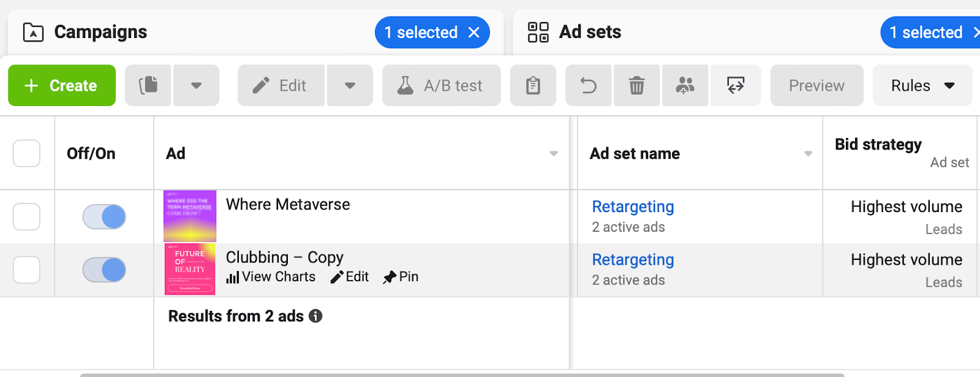Click the info icon beside Results from 2 ads

pos(315,316)
